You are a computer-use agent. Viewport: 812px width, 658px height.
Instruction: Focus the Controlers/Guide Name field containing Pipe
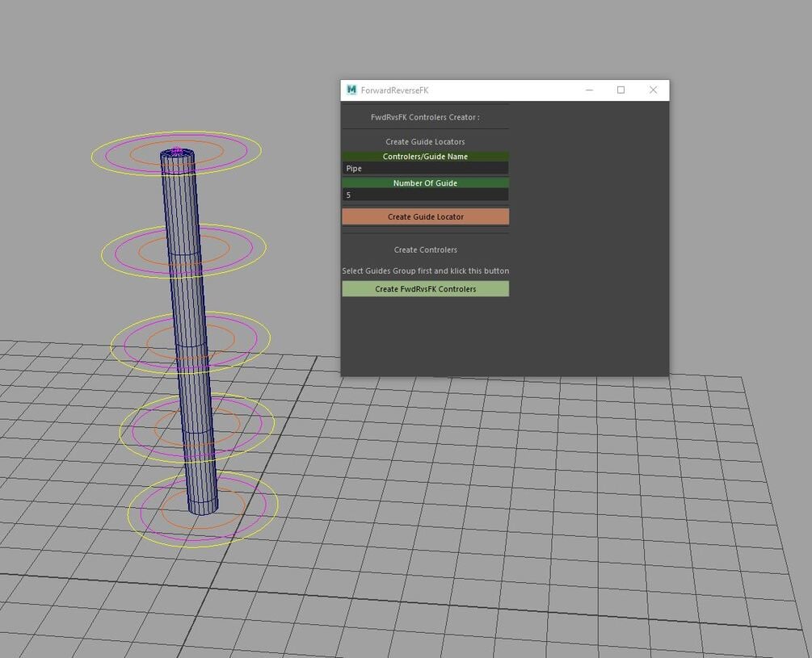pos(425,168)
